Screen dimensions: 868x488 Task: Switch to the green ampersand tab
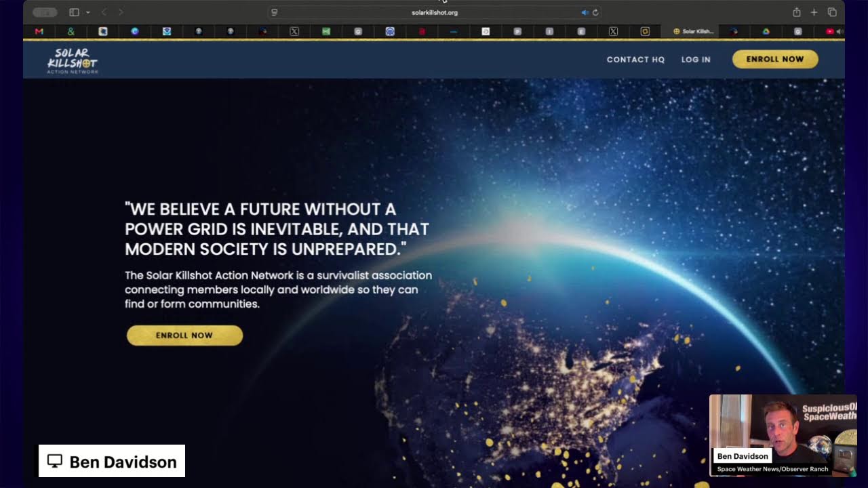click(71, 31)
